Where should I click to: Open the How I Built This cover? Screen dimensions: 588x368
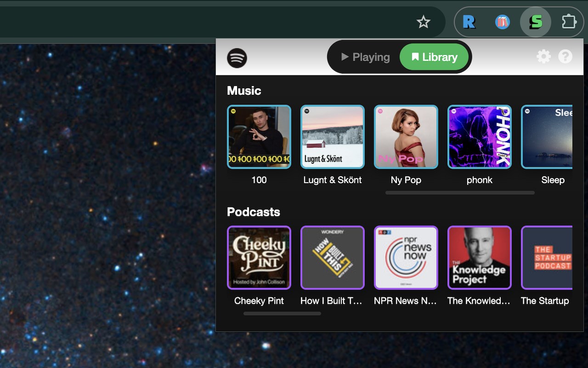pyautogui.click(x=333, y=258)
